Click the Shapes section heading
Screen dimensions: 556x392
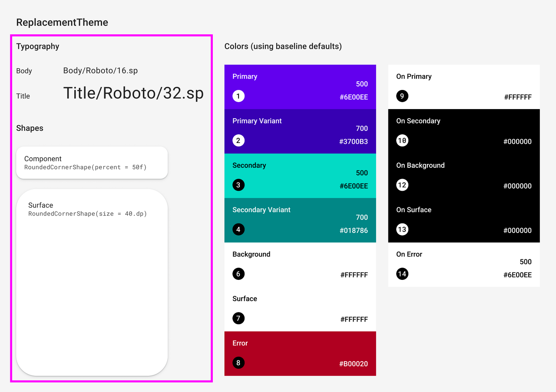(30, 128)
